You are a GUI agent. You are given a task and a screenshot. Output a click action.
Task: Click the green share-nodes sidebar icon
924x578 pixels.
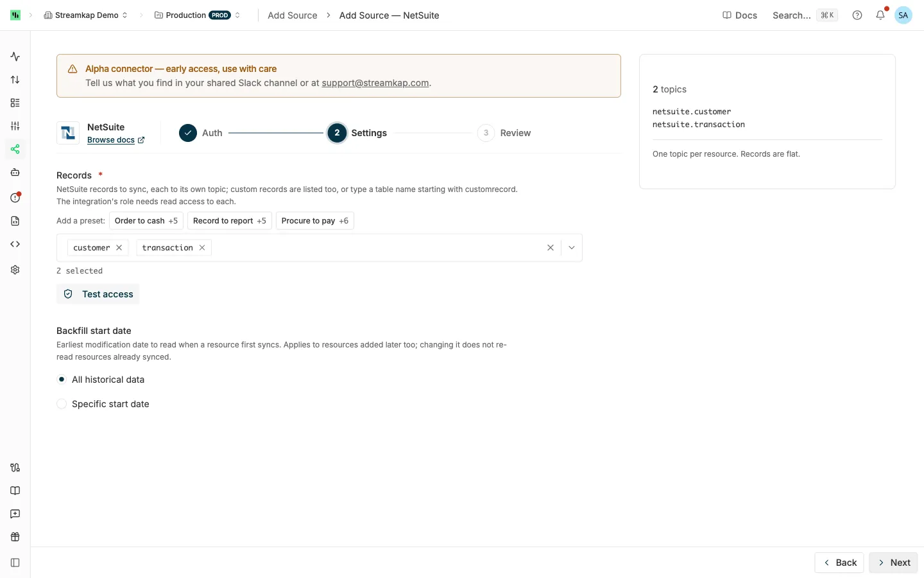pyautogui.click(x=15, y=149)
